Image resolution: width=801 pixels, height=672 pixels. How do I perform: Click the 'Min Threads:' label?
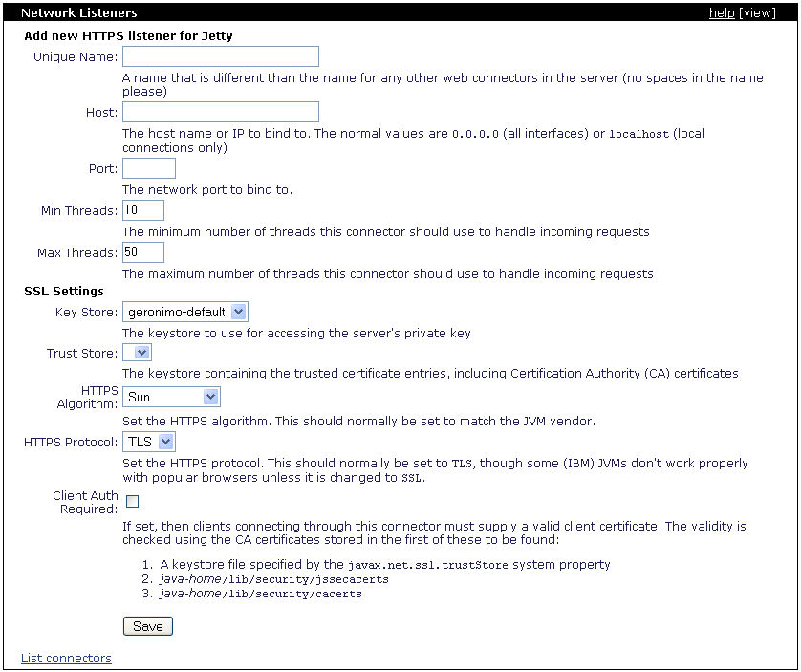(79, 210)
